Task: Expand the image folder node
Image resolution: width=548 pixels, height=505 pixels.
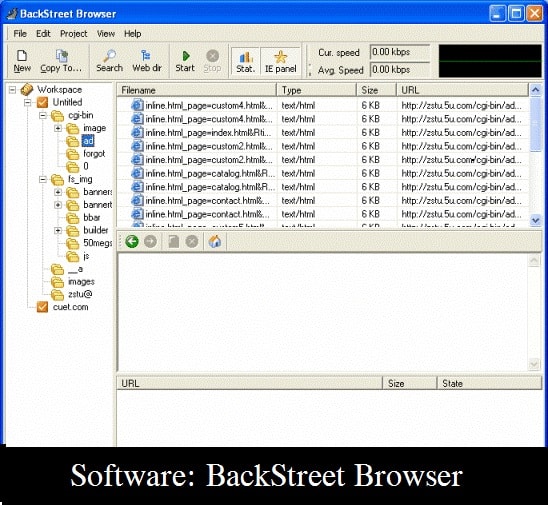Action: [58, 128]
